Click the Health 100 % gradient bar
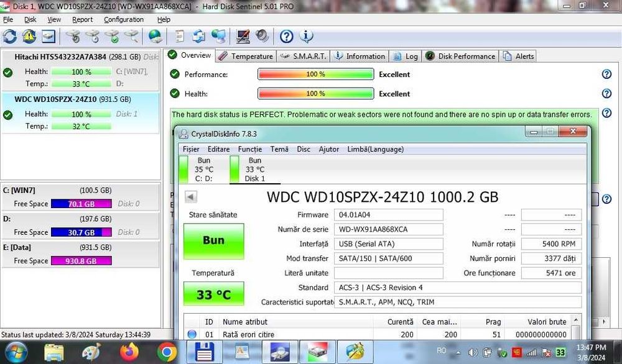This screenshot has width=622, height=364. click(x=316, y=93)
